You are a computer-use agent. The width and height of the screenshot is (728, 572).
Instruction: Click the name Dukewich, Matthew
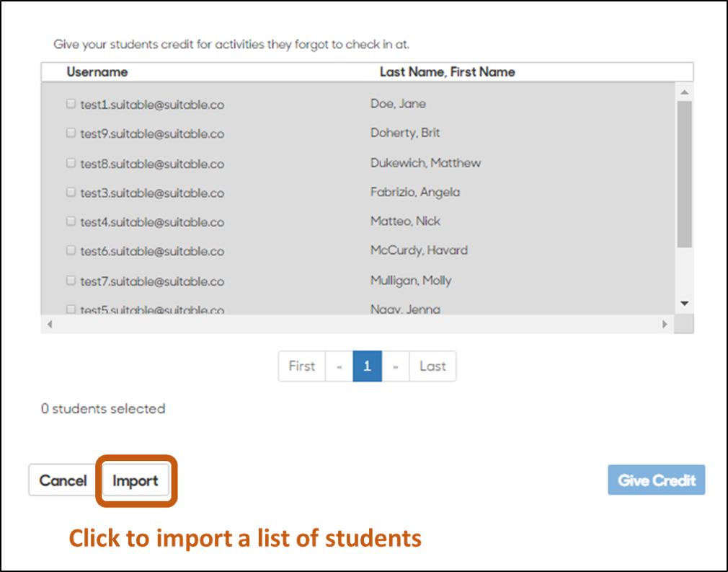pos(426,163)
